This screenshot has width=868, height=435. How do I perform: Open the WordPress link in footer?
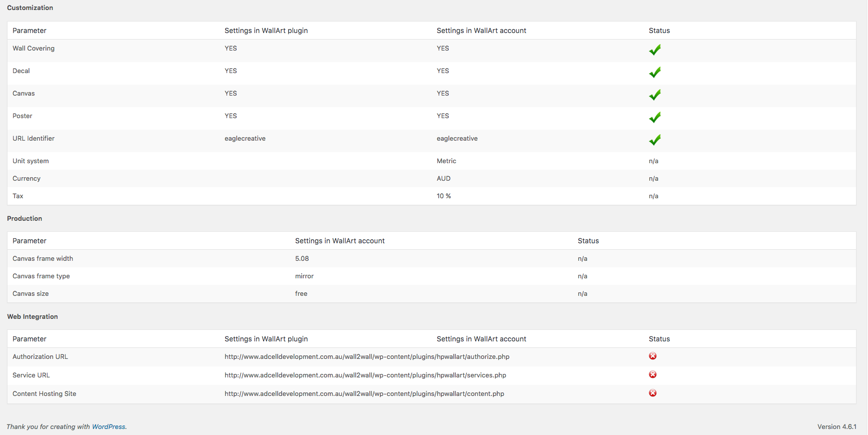(x=109, y=426)
